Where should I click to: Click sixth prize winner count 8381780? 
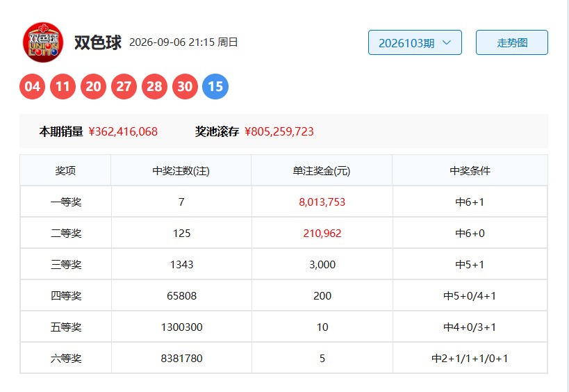(x=181, y=358)
